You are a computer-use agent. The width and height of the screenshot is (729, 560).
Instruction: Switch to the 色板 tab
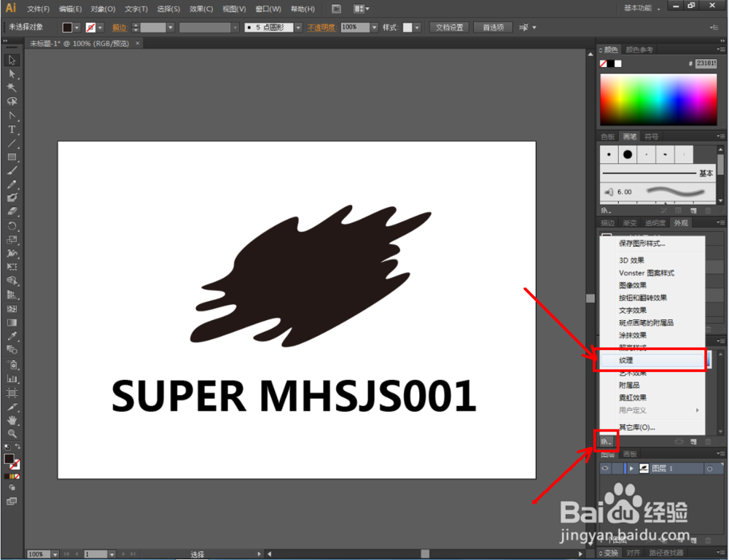pyautogui.click(x=608, y=136)
